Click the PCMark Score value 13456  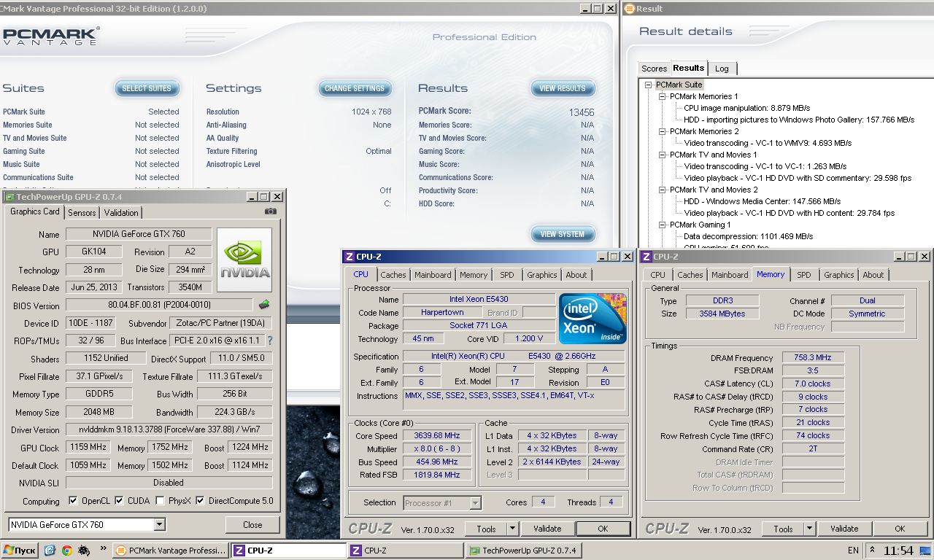(582, 112)
